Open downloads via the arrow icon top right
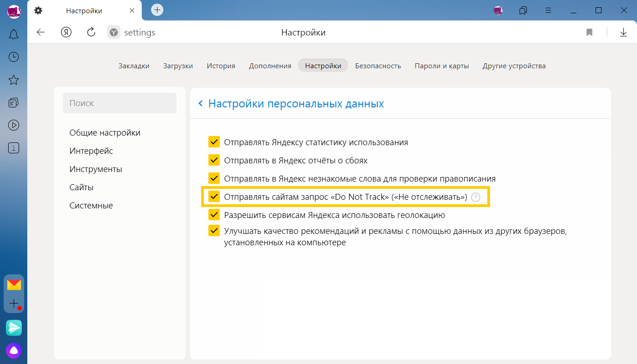The image size is (637, 364). (x=622, y=32)
